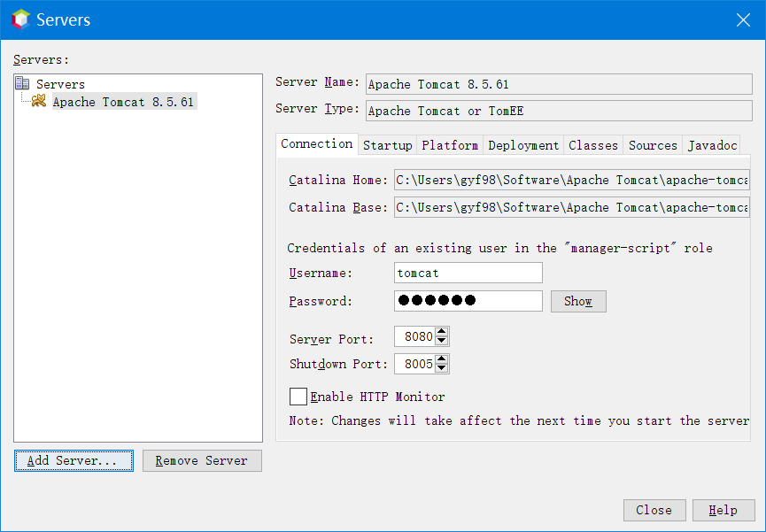Viewport: 766px width, 532px height.
Task: Click the Shutdown Port: label
Action: point(338,364)
